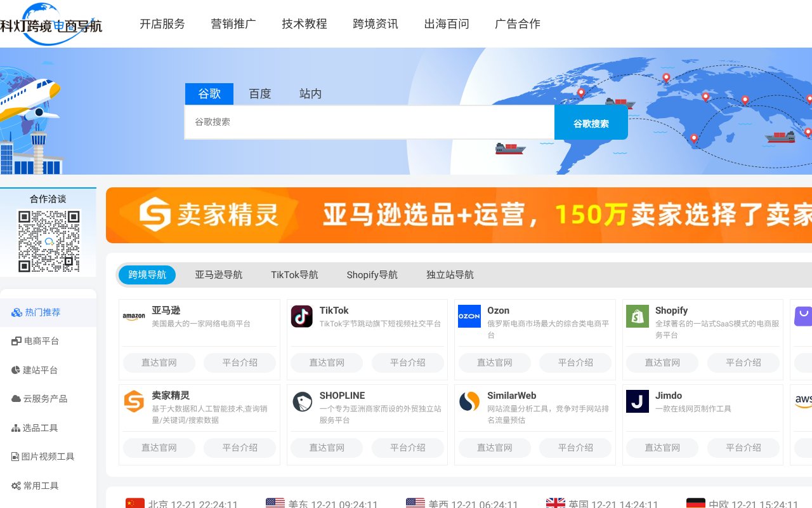This screenshot has width=812, height=508.
Task: Select the 谷歌 search engine tab
Action: [x=209, y=94]
